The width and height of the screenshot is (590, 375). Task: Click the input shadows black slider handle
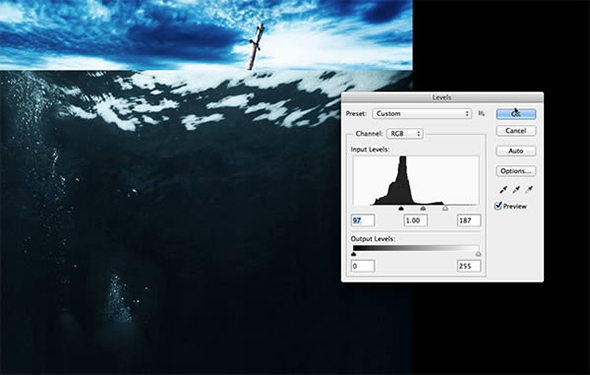[401, 208]
